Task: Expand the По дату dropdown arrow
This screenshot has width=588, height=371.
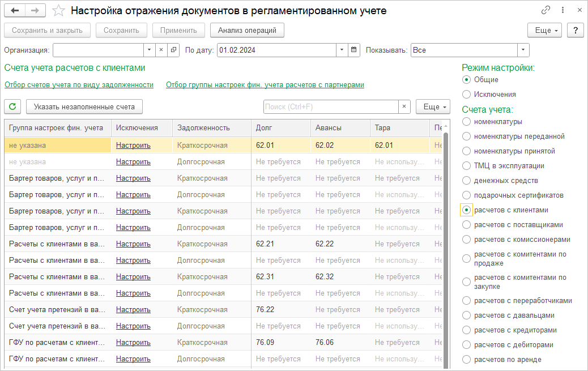Action: tap(342, 50)
